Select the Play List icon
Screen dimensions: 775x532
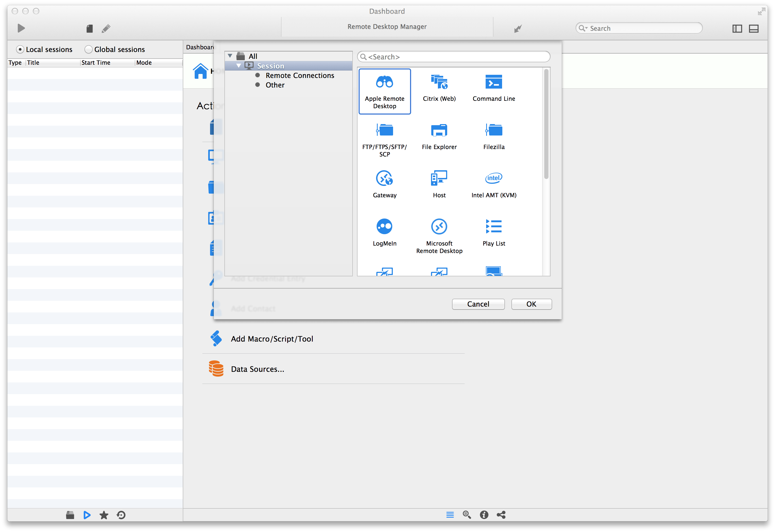[494, 227]
